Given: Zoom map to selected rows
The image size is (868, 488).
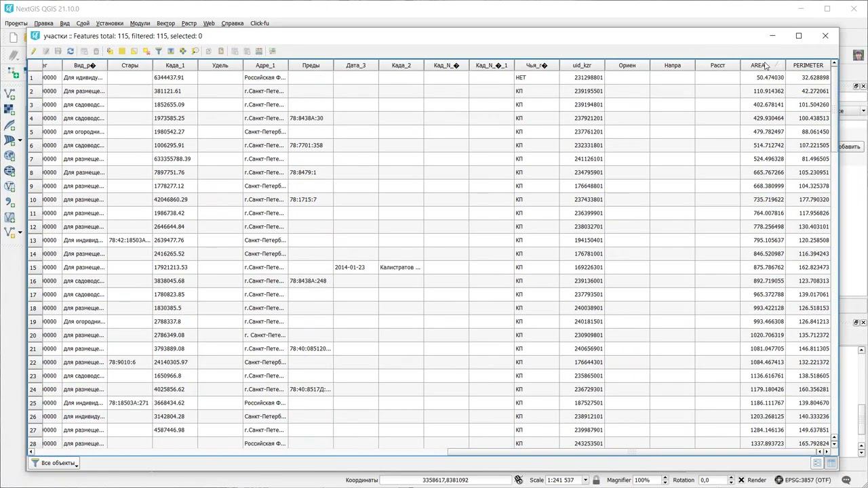Looking at the screenshot, I should (x=195, y=51).
